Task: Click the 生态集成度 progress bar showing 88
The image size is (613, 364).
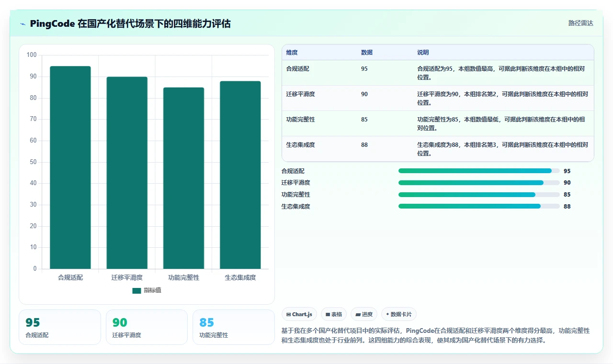Action: click(479, 207)
